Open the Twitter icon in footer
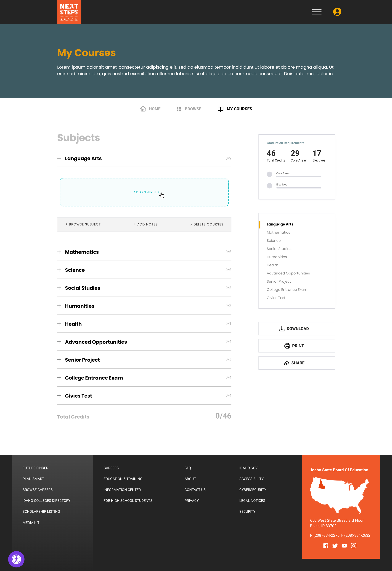The width and height of the screenshot is (392, 571). click(335, 546)
